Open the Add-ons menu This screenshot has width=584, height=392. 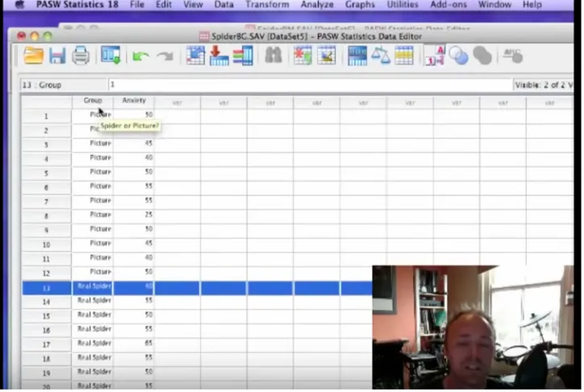click(448, 5)
